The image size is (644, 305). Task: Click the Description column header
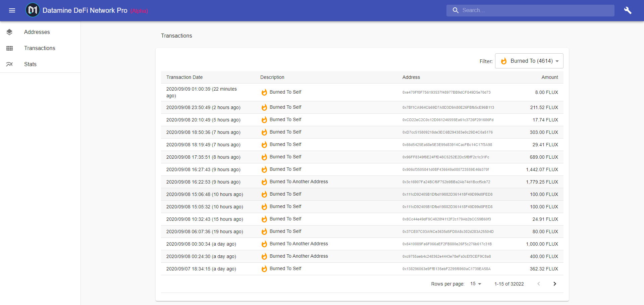click(x=272, y=77)
